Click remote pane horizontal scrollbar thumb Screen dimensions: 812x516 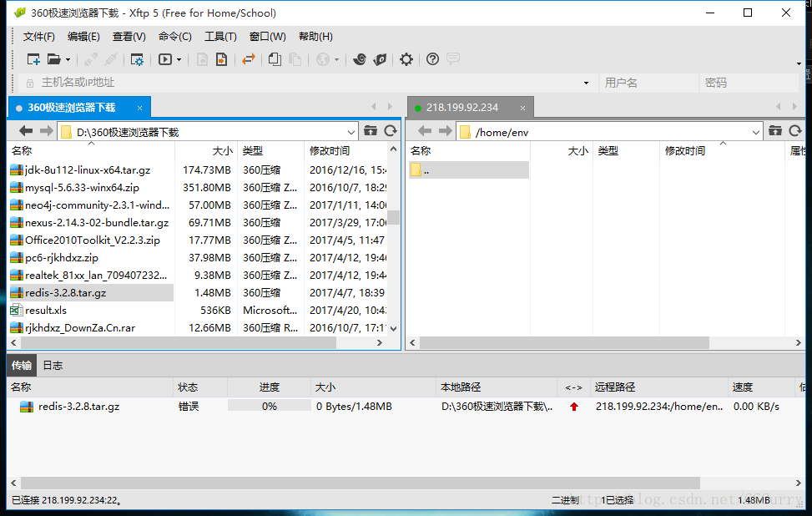tap(564, 343)
